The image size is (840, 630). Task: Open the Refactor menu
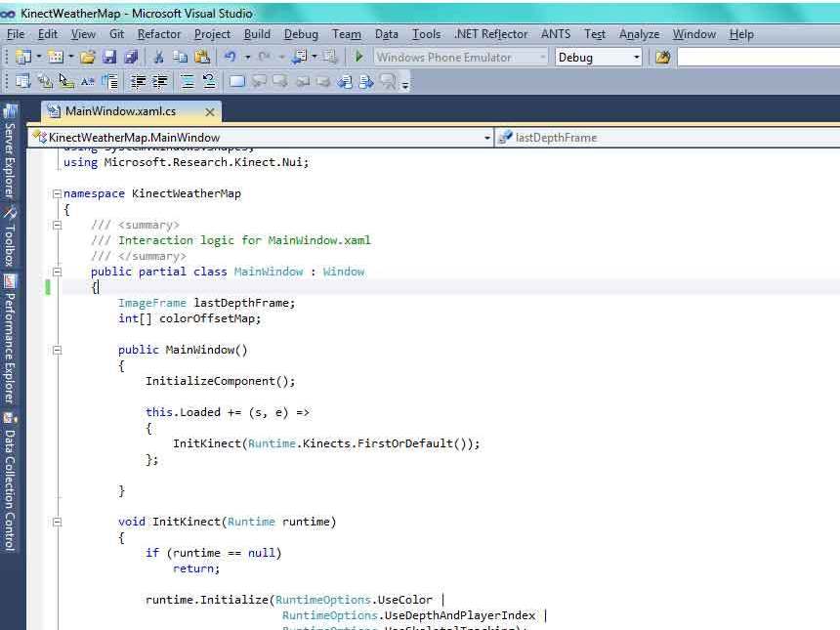coord(159,34)
